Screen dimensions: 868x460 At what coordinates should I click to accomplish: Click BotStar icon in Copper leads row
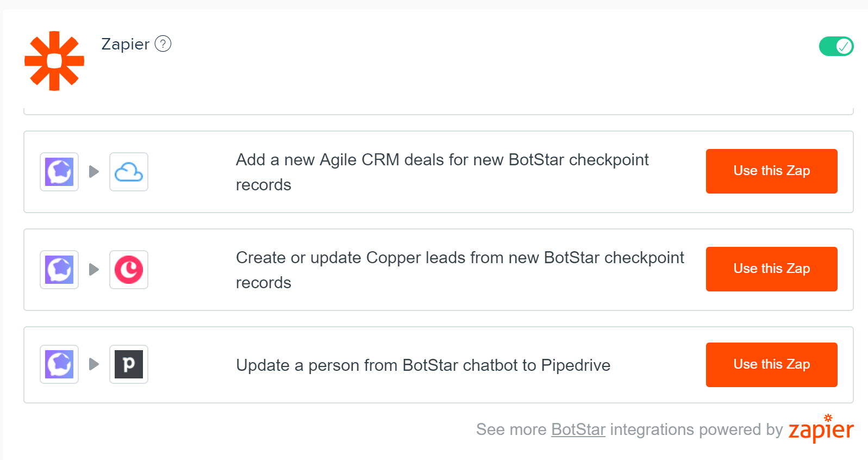coord(59,270)
